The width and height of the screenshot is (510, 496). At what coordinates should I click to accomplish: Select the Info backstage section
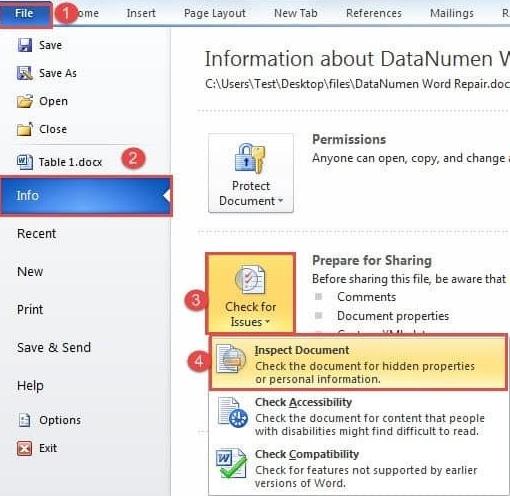[x=86, y=196]
